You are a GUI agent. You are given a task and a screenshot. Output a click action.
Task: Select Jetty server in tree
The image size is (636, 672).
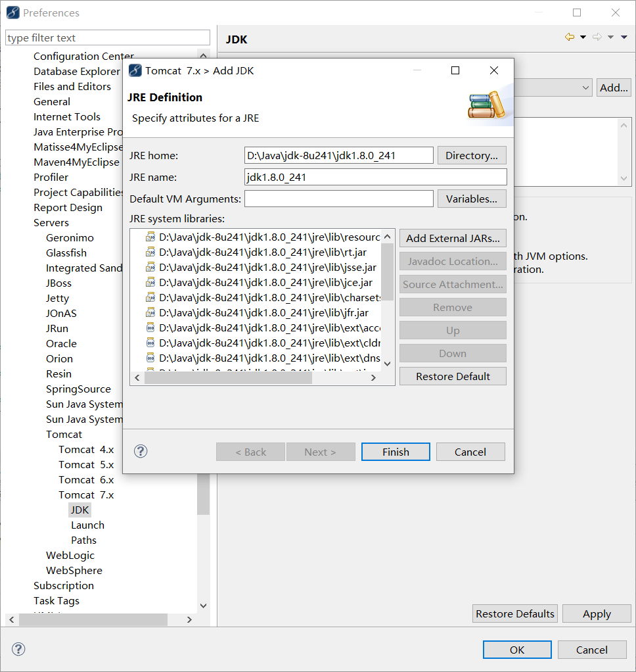[x=57, y=299]
